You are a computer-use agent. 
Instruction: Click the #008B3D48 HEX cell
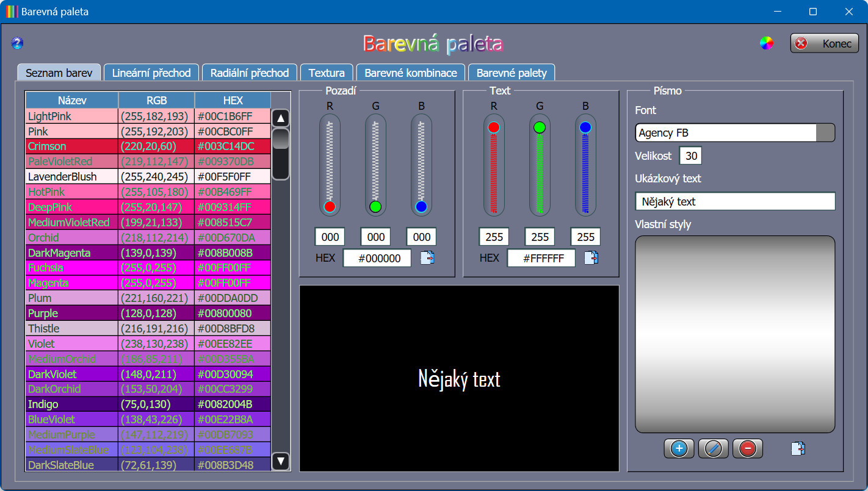click(x=233, y=465)
